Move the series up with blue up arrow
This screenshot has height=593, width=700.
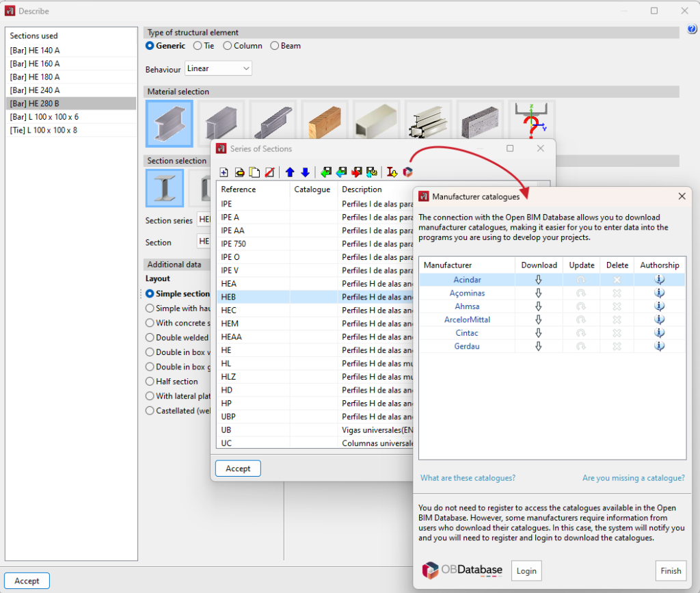290,172
